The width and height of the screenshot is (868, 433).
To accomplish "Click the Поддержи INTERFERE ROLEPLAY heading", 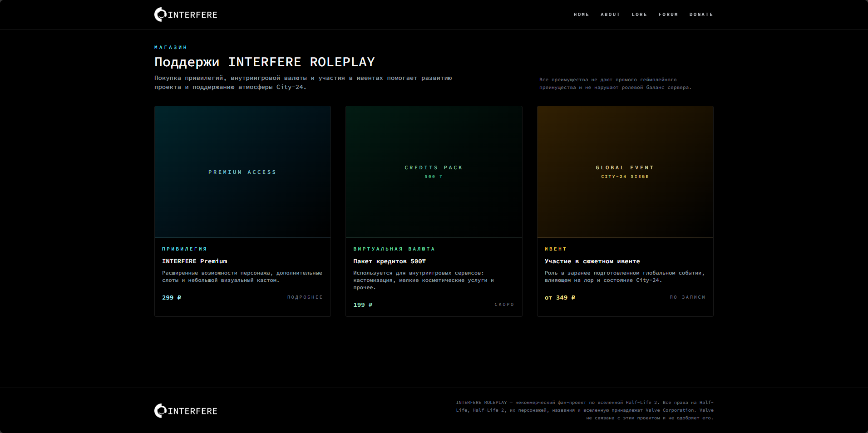I will [264, 62].
